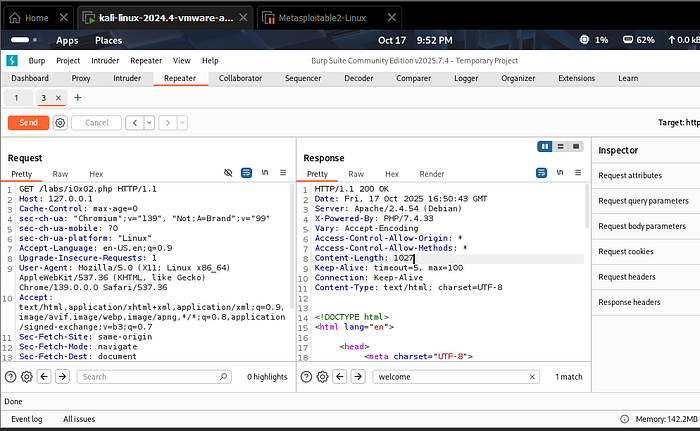The width and height of the screenshot is (700, 431).
Task: Open Request search settings gear
Action: pos(27,377)
